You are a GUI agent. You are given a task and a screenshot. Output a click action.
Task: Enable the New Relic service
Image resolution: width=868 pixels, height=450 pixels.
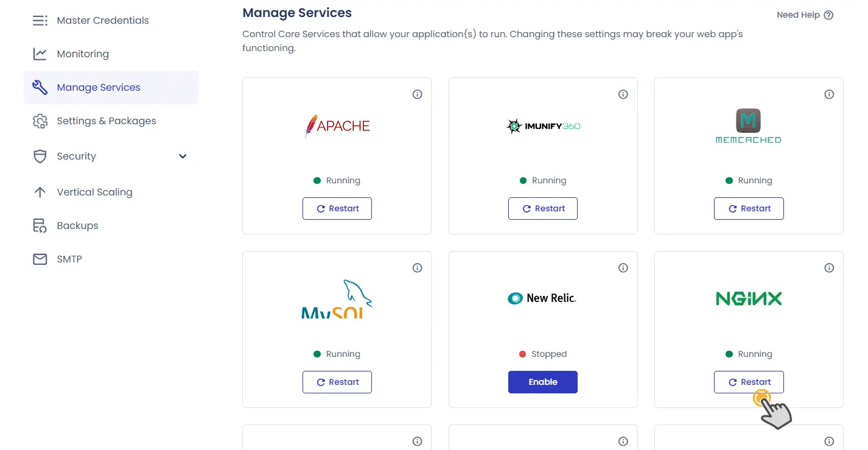click(543, 382)
